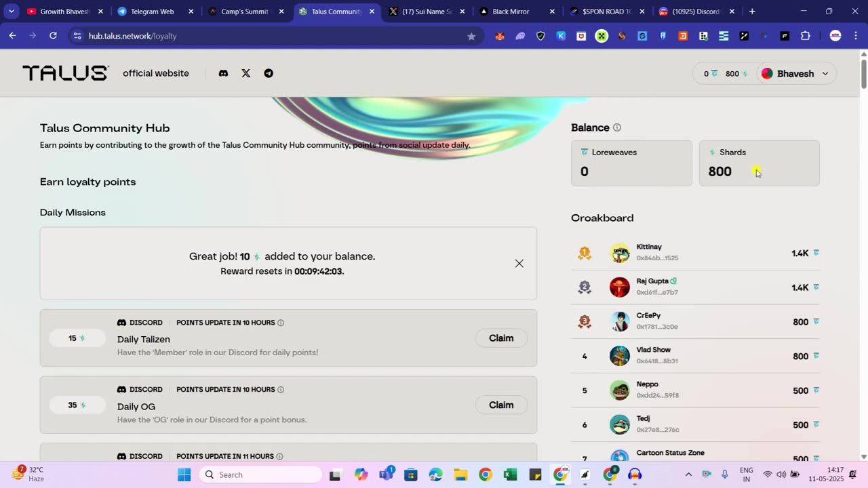View site information icon in address bar
The image size is (868, 488).
click(x=77, y=36)
